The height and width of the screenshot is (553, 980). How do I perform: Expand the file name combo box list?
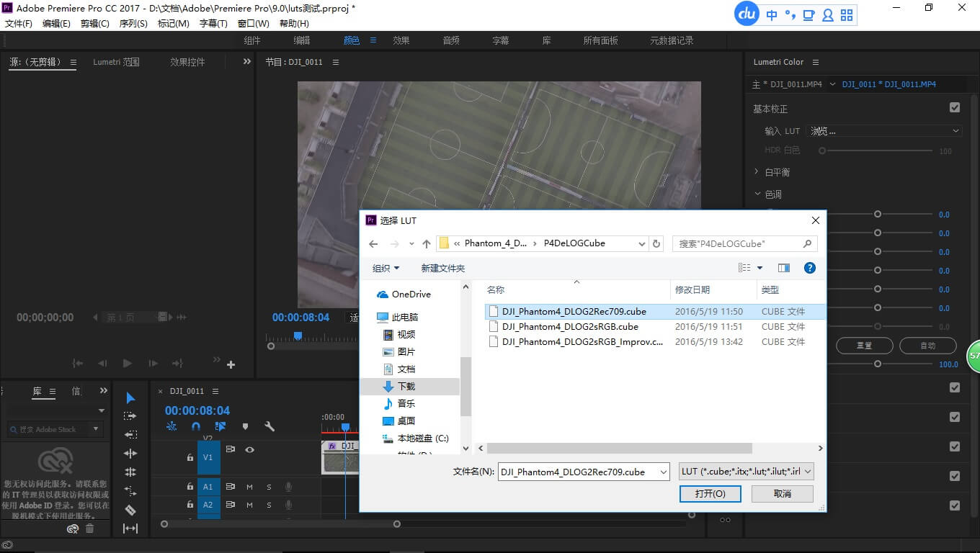[x=664, y=472]
